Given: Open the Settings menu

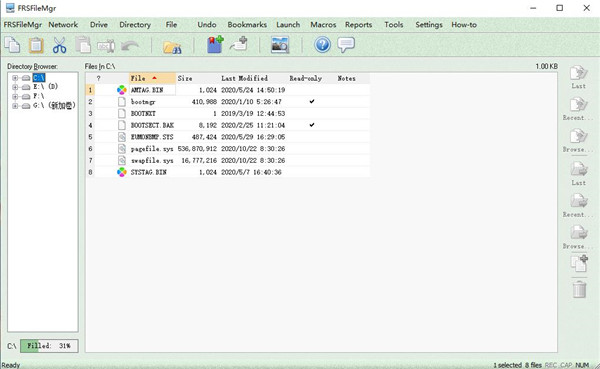Looking at the screenshot, I should pos(429,25).
